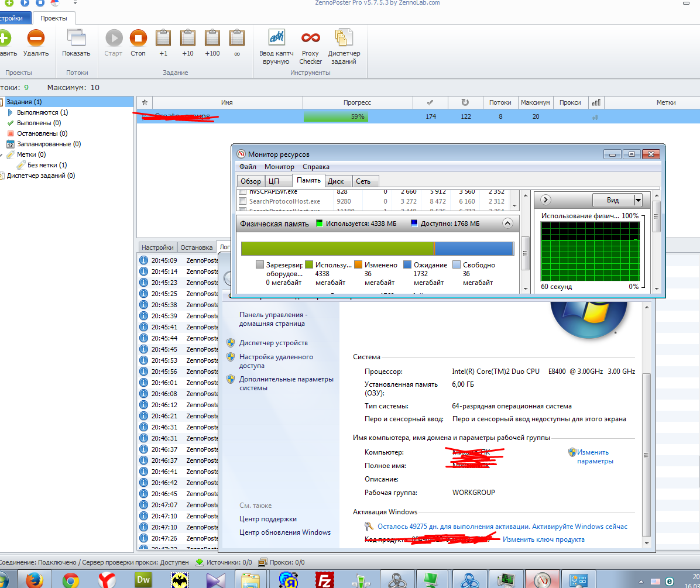Select Задания (1) tree node

click(24, 102)
